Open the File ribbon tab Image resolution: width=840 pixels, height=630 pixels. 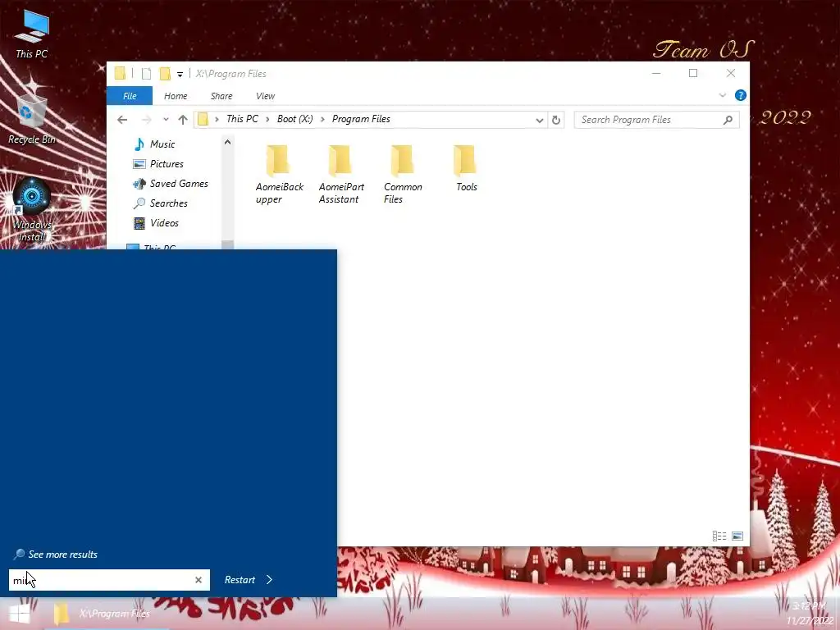(x=130, y=96)
